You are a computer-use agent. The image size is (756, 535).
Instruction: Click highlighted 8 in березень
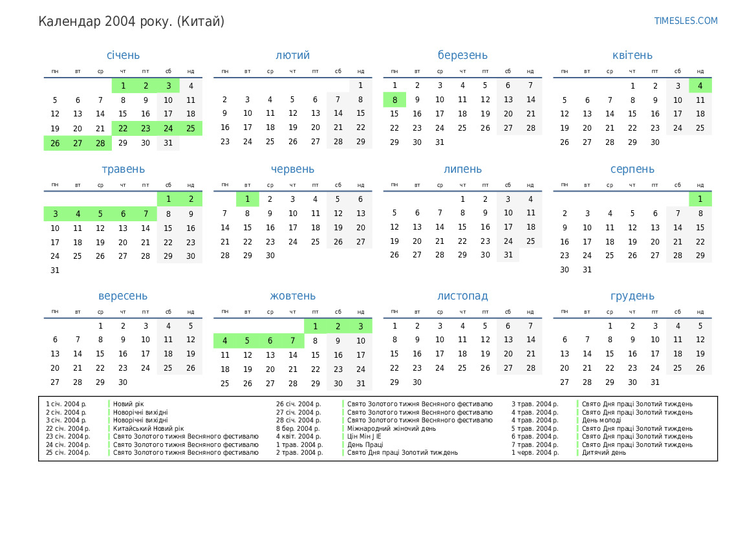tap(394, 100)
